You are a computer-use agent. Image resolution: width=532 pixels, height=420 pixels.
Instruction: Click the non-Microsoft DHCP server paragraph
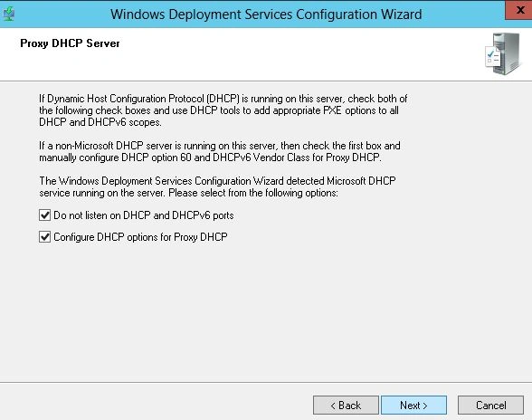(220, 151)
